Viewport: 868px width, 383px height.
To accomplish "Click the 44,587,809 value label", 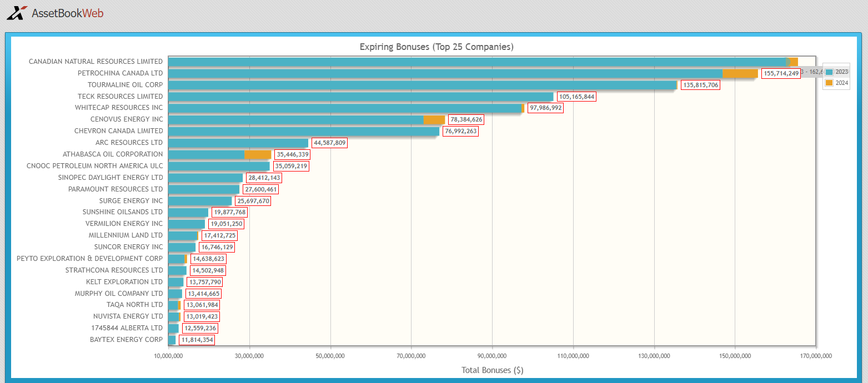I will tap(329, 143).
